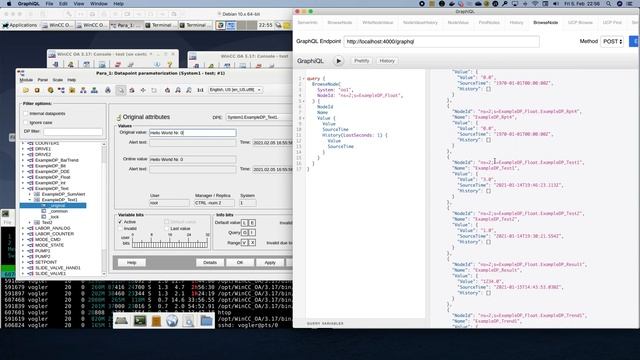
Task: Open the folder icon in the bottom dock
Action: (206, 321)
